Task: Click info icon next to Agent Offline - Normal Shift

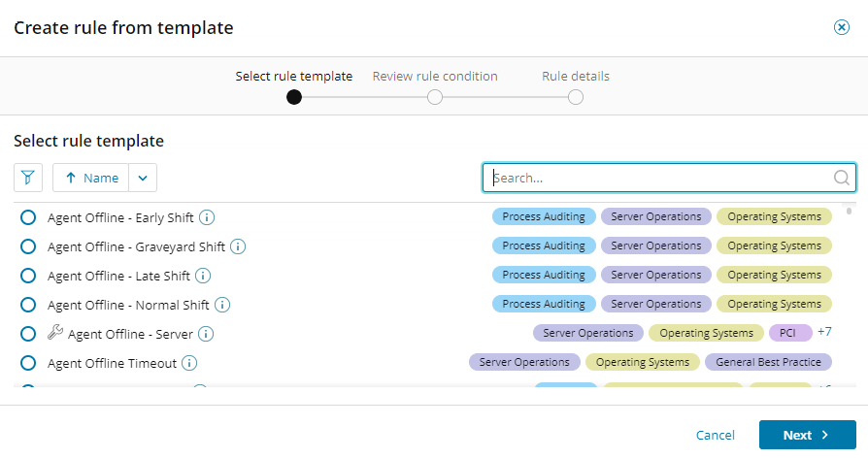Action: point(222,305)
